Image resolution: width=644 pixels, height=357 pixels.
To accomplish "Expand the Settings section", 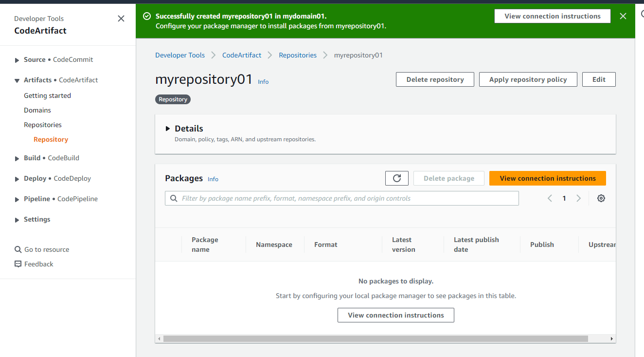I will pos(18,220).
